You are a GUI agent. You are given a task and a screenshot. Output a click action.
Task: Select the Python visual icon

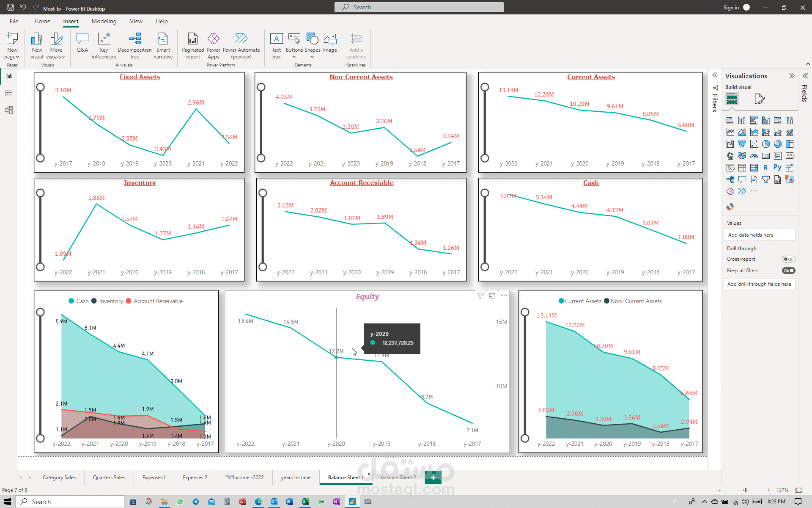tap(777, 168)
